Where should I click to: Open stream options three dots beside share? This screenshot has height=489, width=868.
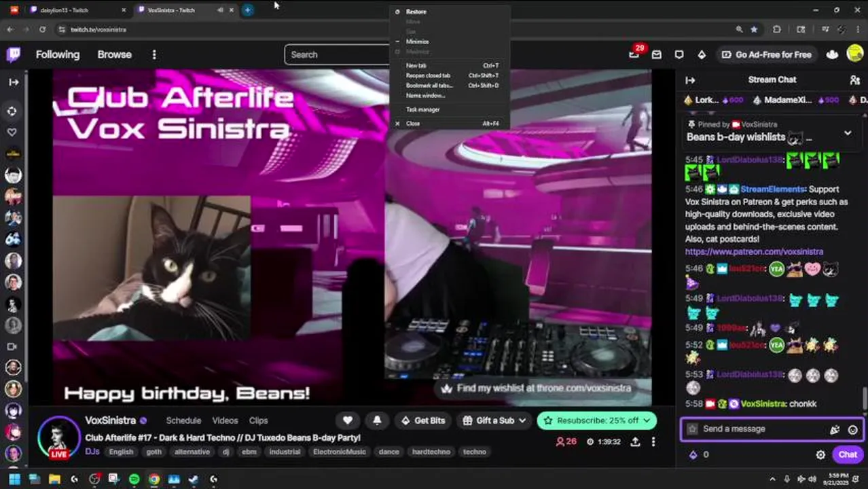tap(653, 442)
